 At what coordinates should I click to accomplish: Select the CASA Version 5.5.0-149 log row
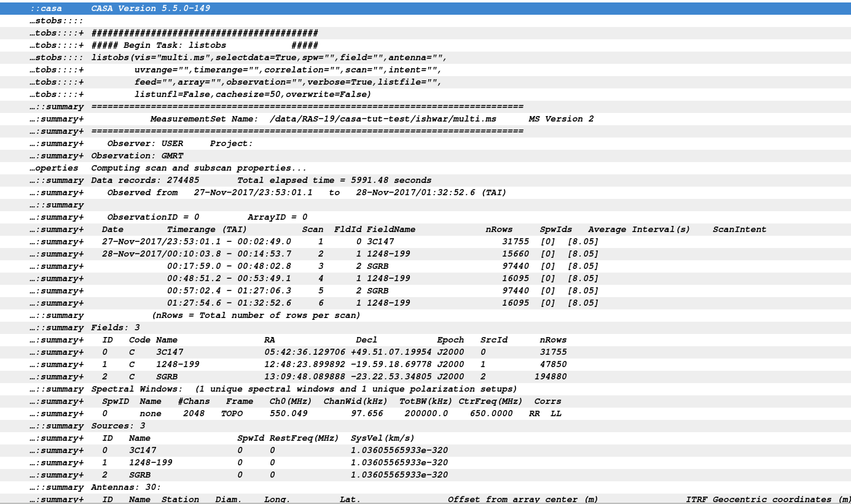pyautogui.click(x=425, y=9)
